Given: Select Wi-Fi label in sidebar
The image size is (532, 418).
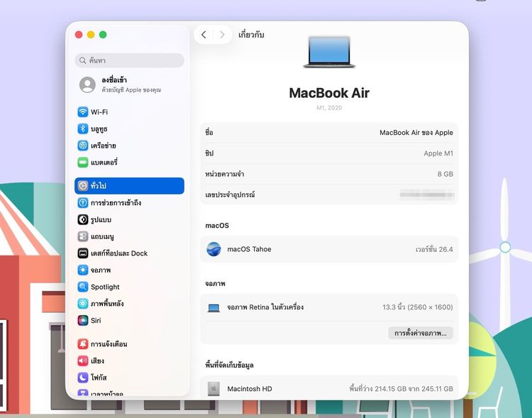Looking at the screenshot, I should [x=99, y=112].
